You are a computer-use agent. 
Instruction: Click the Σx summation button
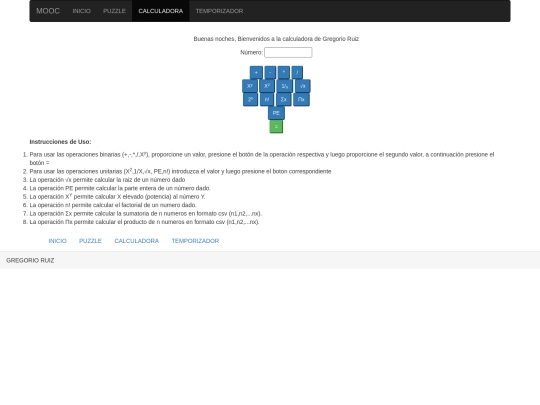pos(283,100)
